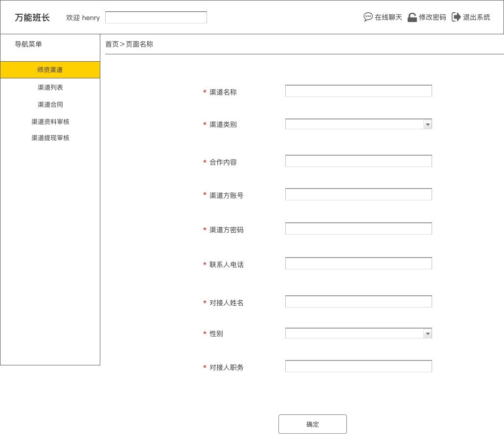Click the 首页 breadcrumb link
Image resolution: width=504 pixels, height=434 pixels.
pyautogui.click(x=112, y=44)
